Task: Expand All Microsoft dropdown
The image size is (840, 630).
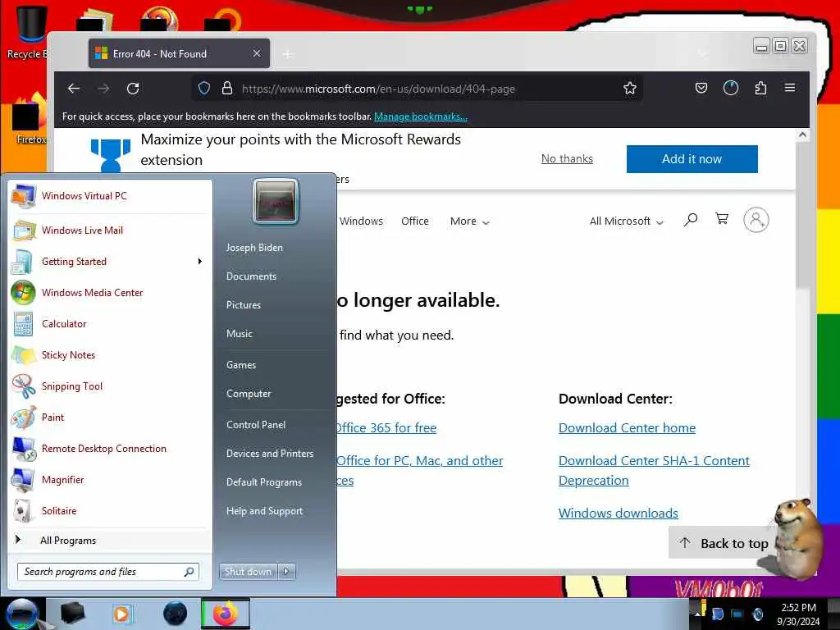Action: 626,221
